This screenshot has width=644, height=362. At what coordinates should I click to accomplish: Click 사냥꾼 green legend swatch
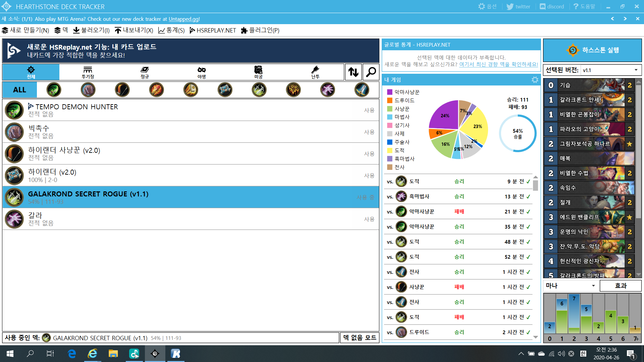pos(389,109)
